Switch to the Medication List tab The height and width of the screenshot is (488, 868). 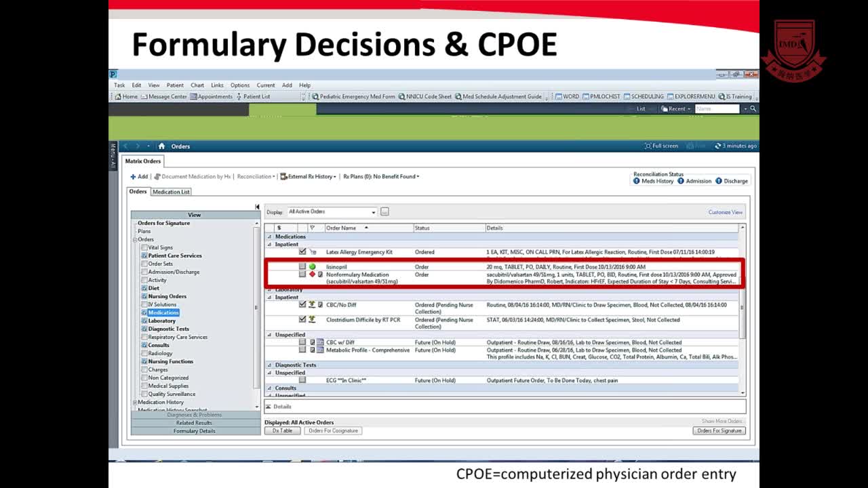pos(171,192)
